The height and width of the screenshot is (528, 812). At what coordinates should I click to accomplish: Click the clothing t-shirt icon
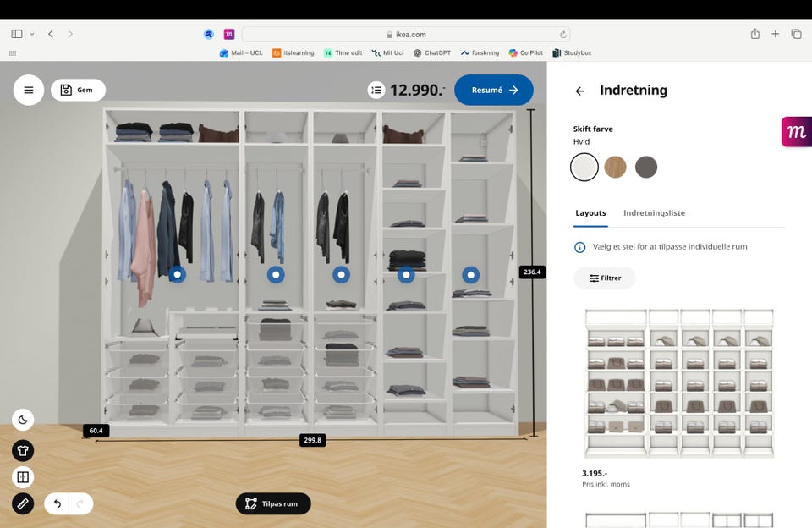click(23, 450)
